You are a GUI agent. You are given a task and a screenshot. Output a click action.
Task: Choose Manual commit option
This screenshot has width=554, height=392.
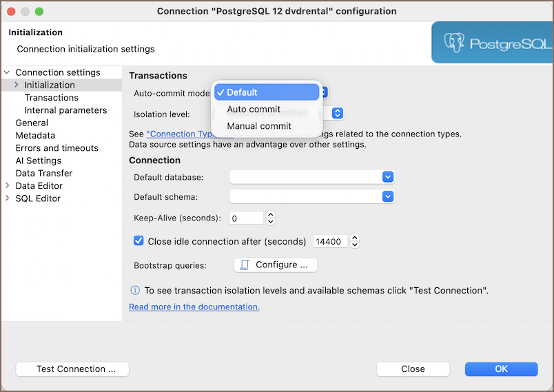click(x=259, y=126)
